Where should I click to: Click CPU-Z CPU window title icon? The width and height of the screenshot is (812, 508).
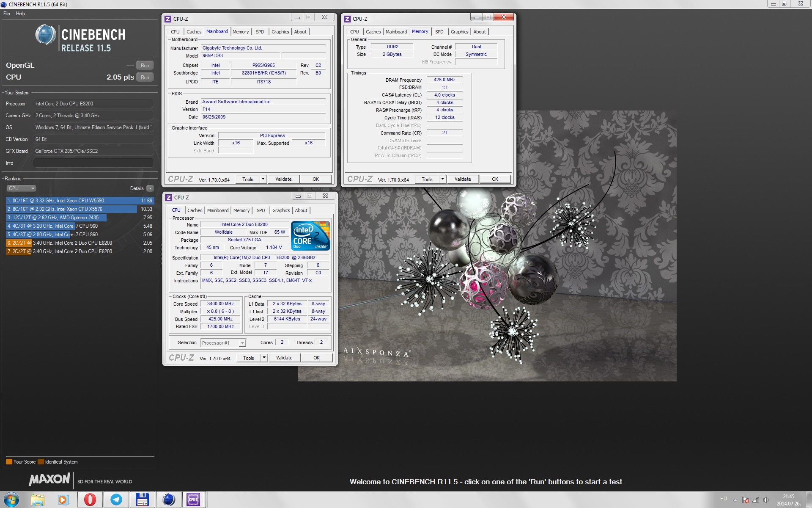[169, 197]
